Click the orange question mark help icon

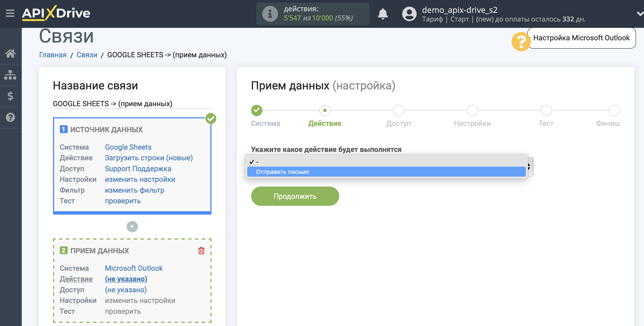[x=521, y=41]
